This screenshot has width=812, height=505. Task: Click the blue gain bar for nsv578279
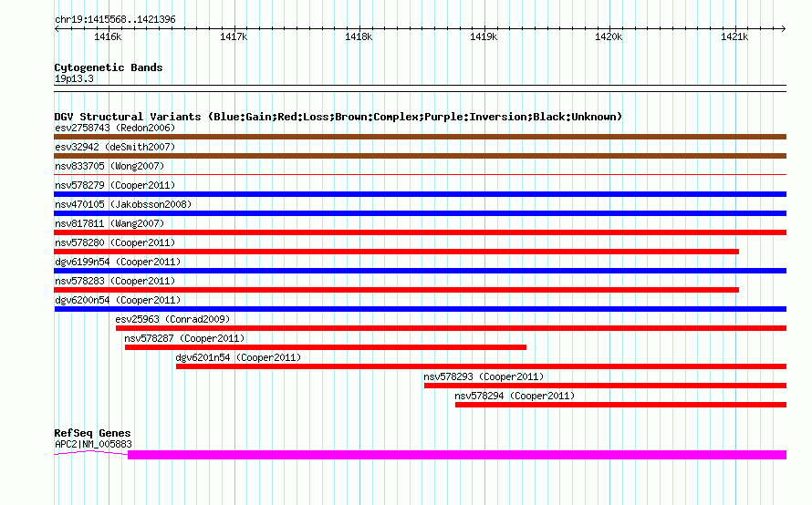tap(420, 194)
